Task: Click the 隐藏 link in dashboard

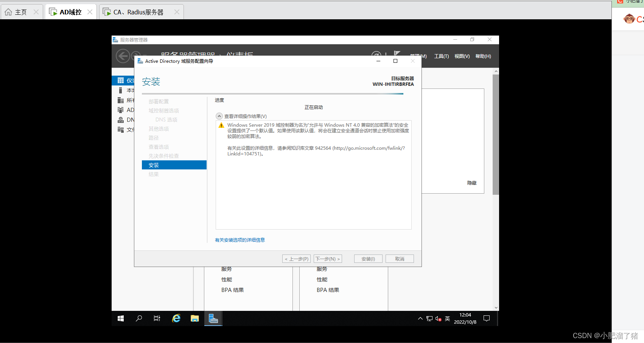Action: pyautogui.click(x=472, y=183)
